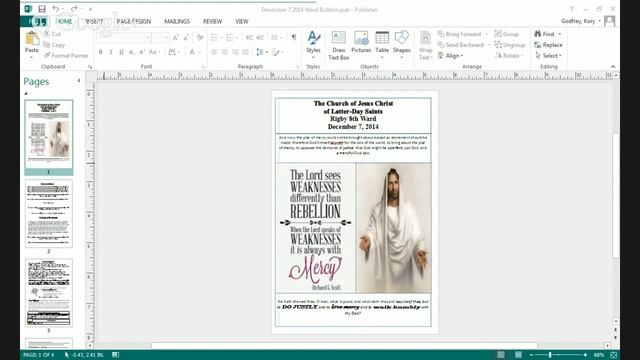Click Send Backward
The image size is (640, 360).
click(461, 45)
